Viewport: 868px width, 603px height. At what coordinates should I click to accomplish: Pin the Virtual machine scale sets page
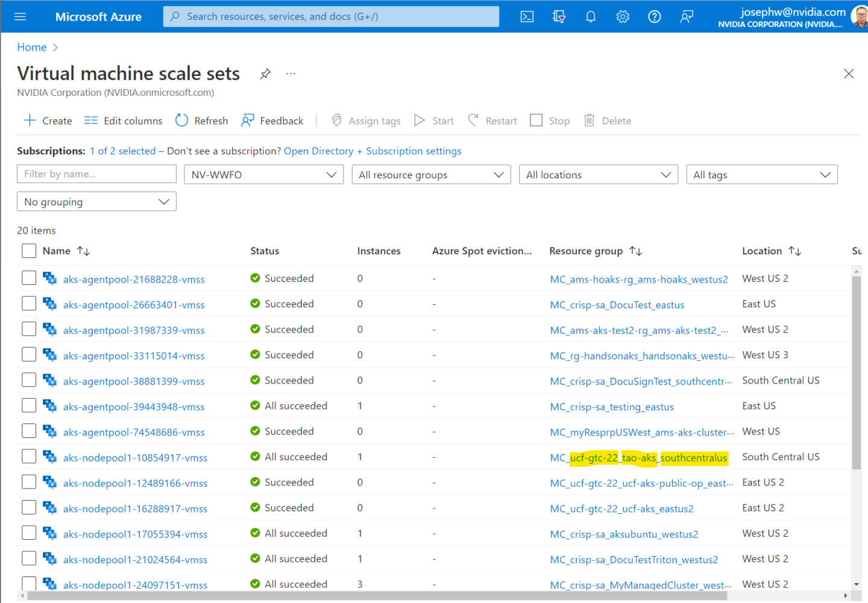tap(265, 74)
